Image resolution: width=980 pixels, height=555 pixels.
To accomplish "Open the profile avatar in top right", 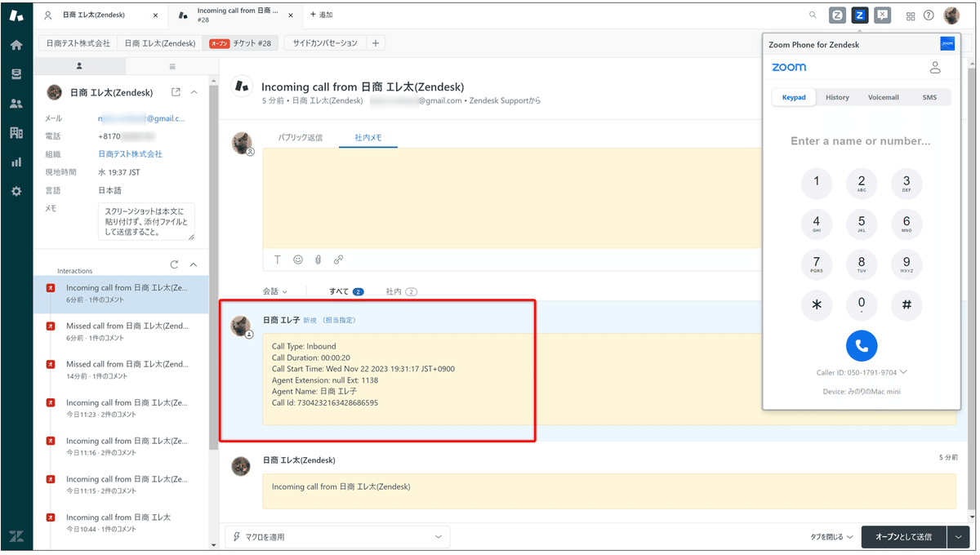I will 951,16.
